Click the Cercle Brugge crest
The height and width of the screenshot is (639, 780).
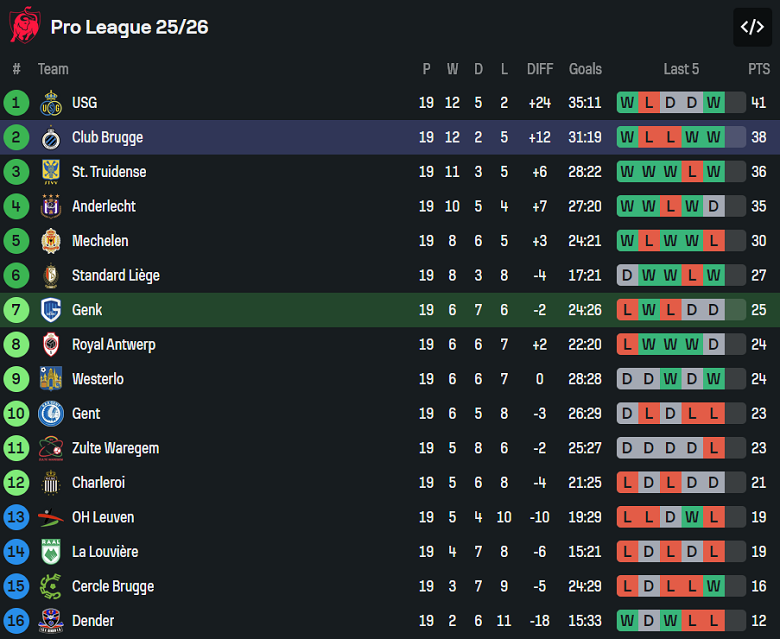pos(51,587)
